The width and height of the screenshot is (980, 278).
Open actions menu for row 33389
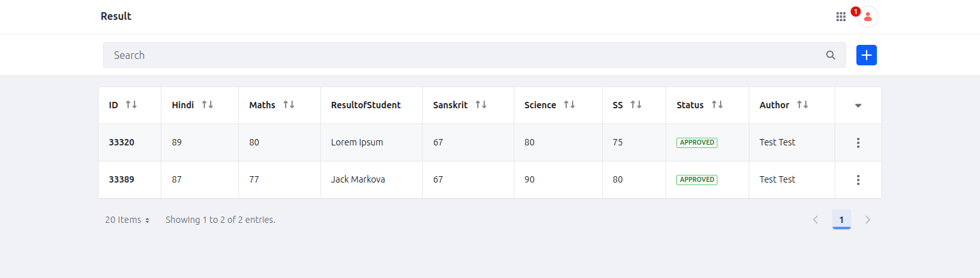coord(858,180)
